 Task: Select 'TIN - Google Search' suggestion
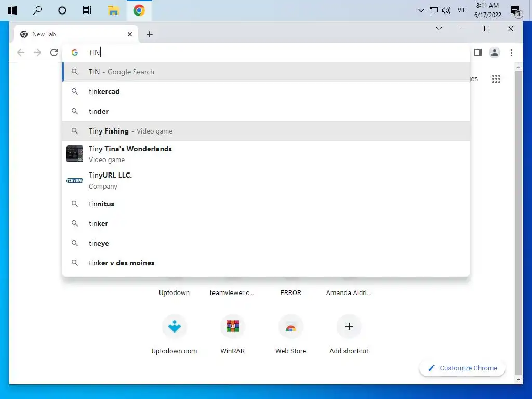(266, 72)
